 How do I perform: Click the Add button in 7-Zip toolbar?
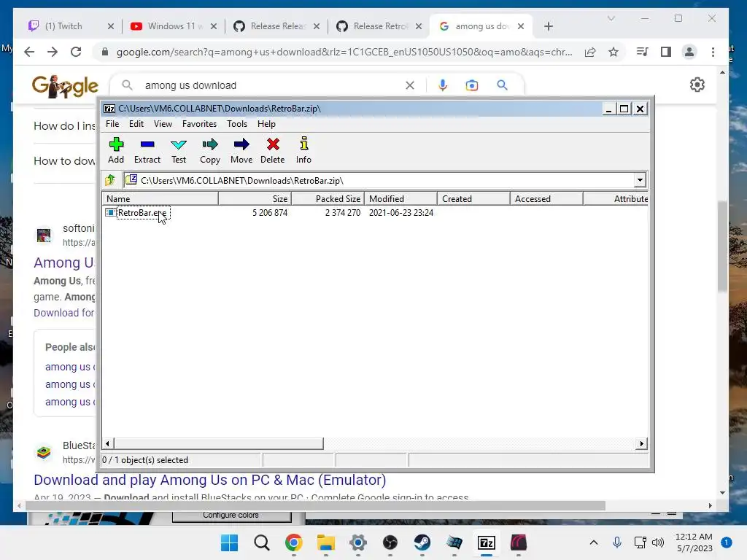[116, 150]
